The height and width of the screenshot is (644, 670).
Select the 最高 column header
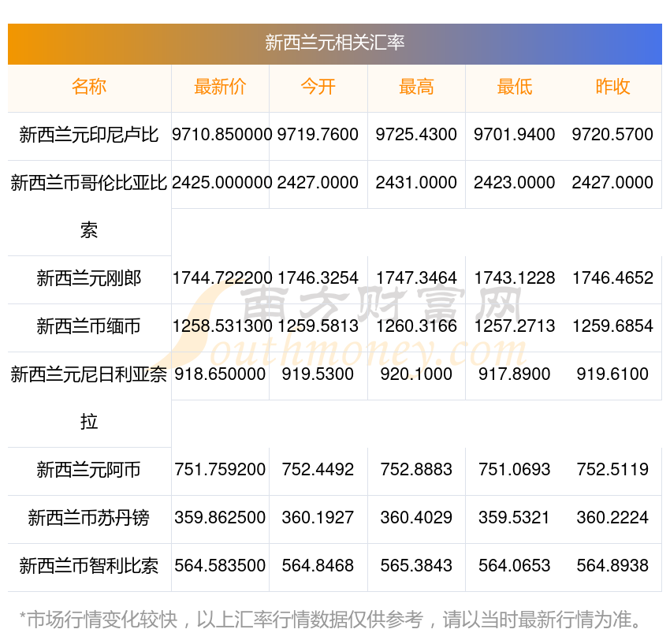point(416,87)
